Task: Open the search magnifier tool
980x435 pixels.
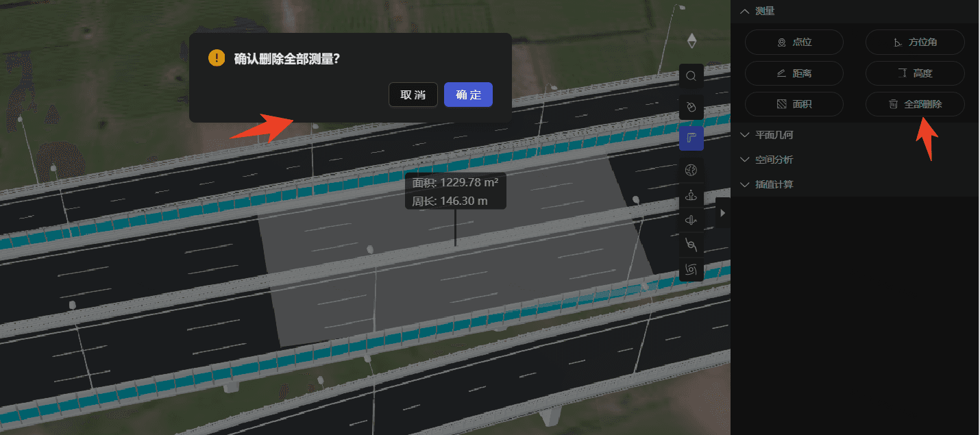Action: pos(691,76)
